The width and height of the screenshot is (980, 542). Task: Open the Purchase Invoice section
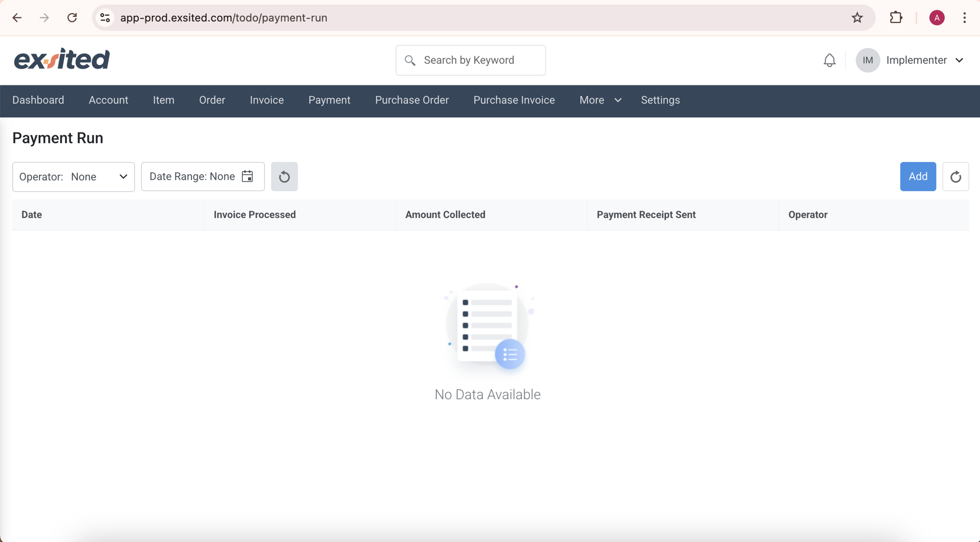coord(514,100)
